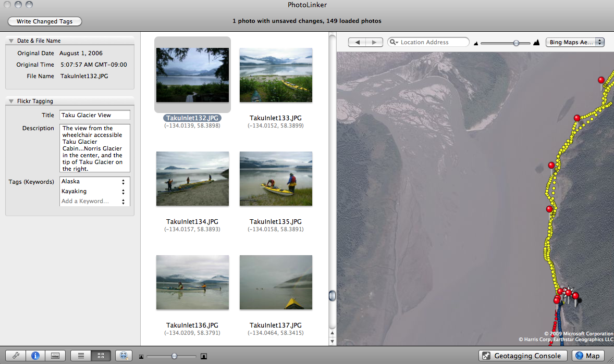
Task: Collapse the Date & File Name section
Action: [x=11, y=41]
